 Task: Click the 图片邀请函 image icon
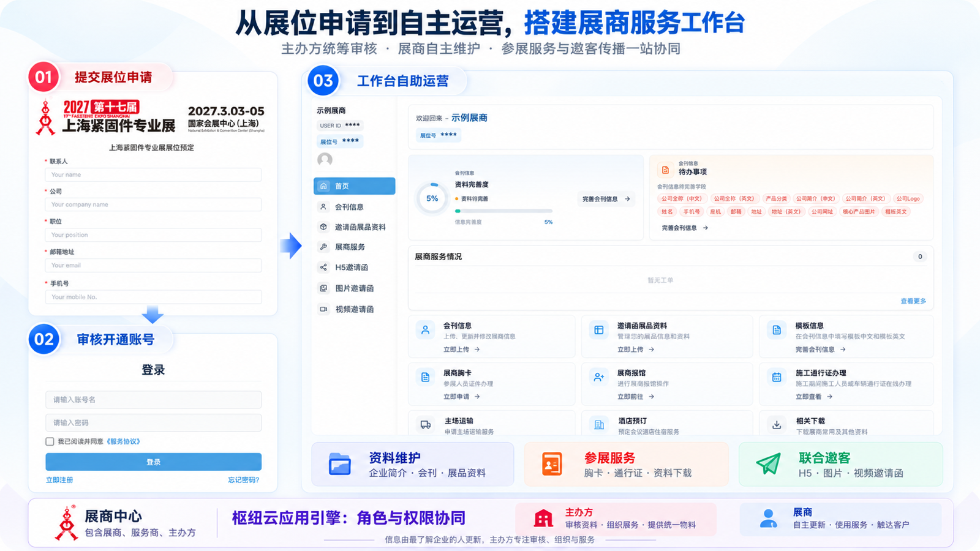pos(323,288)
